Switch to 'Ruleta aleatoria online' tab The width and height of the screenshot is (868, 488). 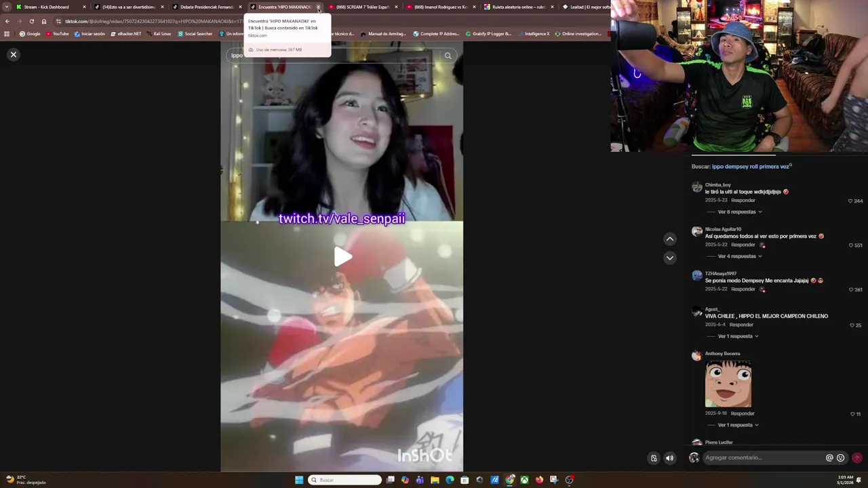518,7
